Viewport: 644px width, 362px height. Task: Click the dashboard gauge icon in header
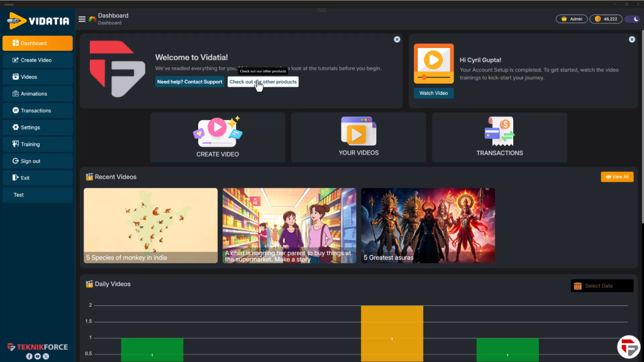pos(92,19)
